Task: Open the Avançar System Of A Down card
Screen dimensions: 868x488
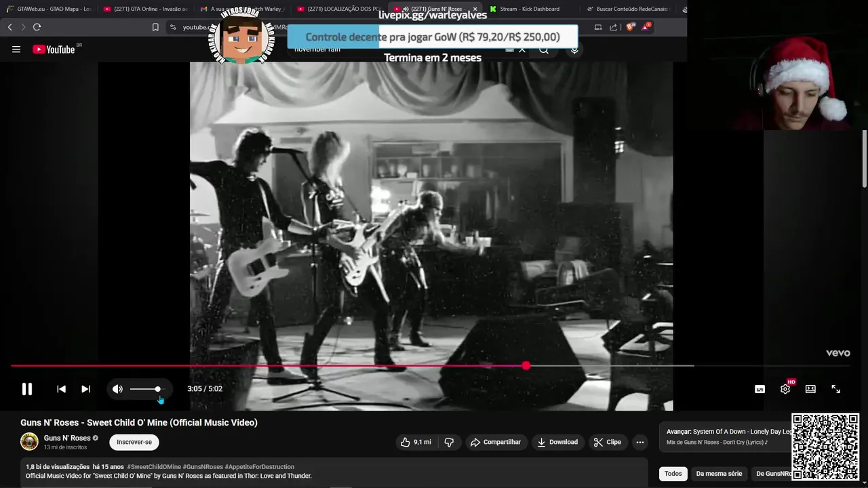Action: 724,437
